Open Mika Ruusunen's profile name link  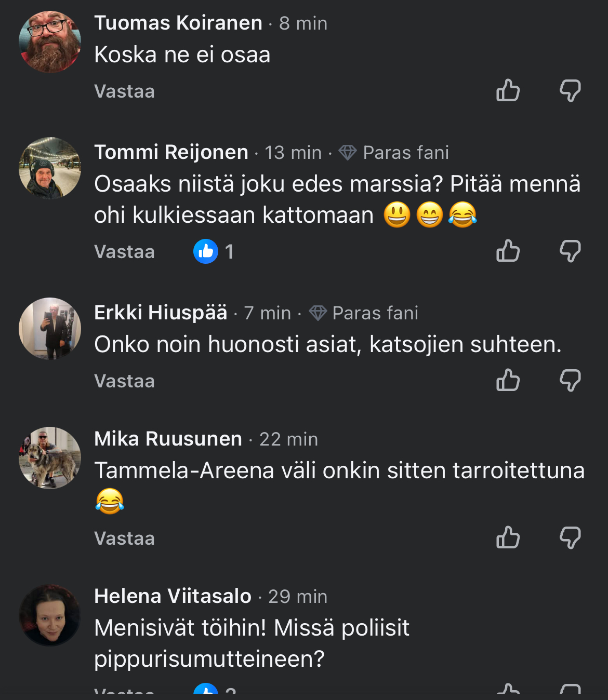pyautogui.click(x=168, y=439)
